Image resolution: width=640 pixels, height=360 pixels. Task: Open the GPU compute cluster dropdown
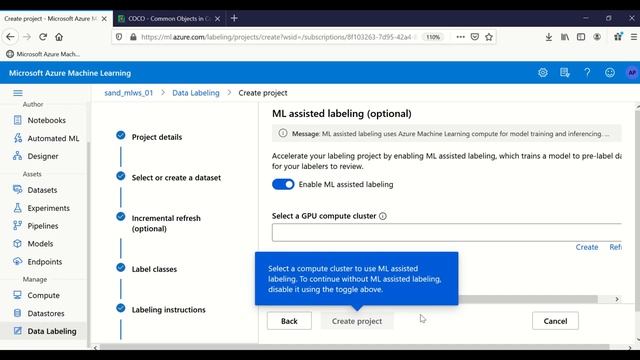point(447,233)
